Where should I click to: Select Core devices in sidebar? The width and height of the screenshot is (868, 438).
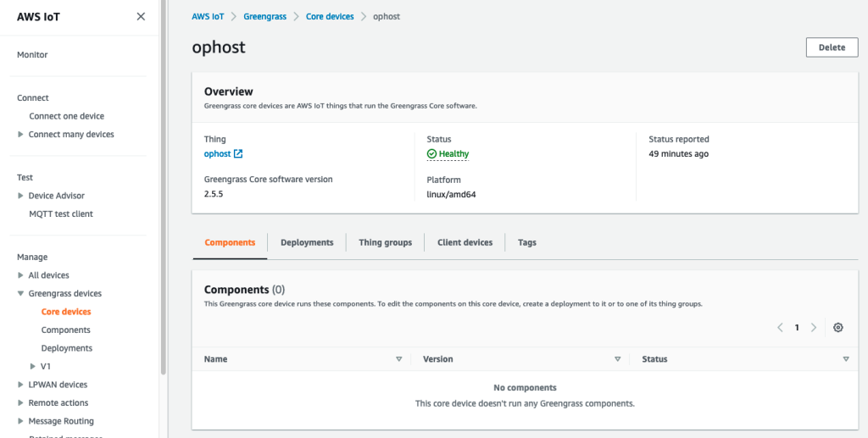point(66,312)
